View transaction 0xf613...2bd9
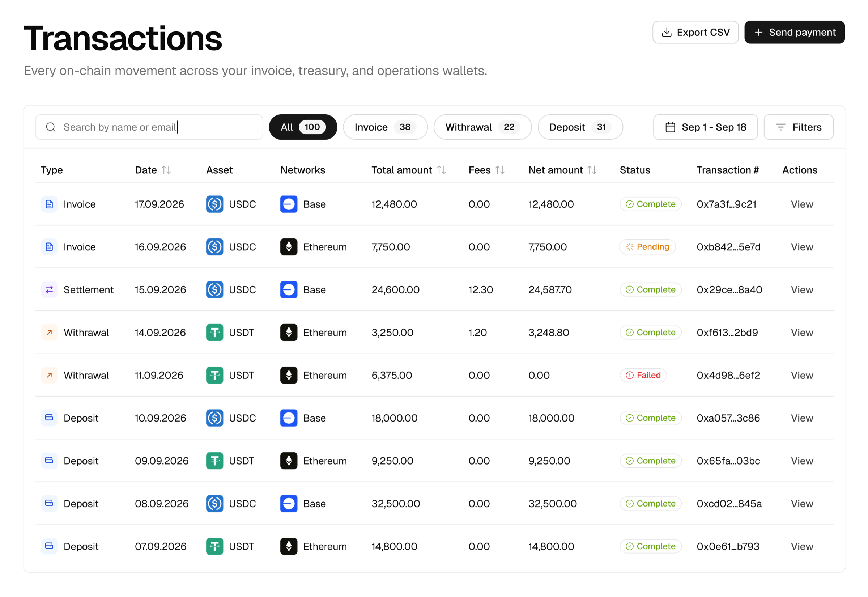Screen dimensions: 868x597 click(802, 333)
